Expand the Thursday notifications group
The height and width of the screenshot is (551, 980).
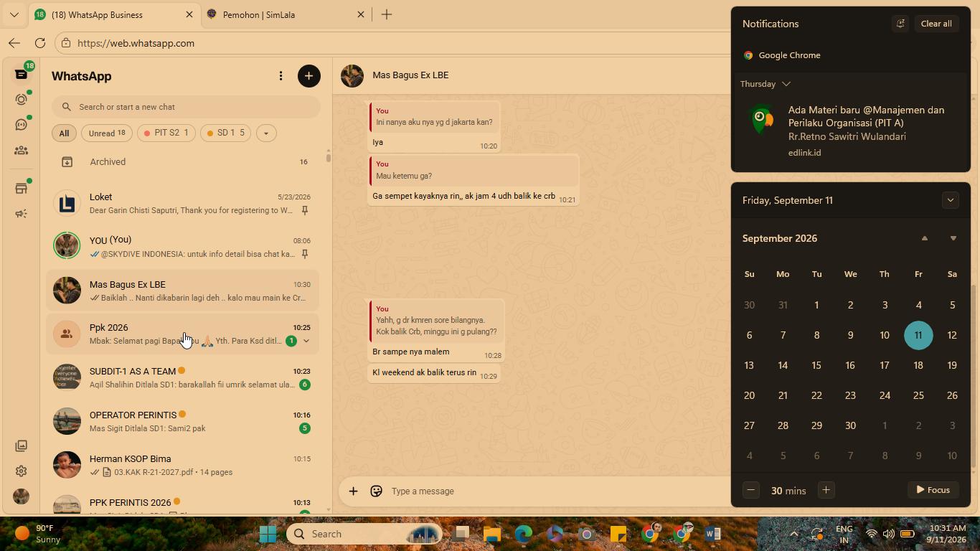point(765,84)
